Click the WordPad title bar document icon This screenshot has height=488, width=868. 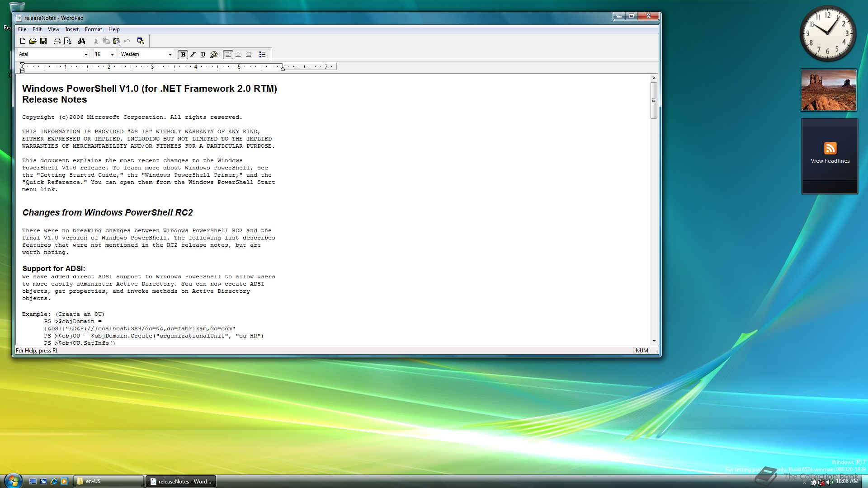(x=19, y=18)
